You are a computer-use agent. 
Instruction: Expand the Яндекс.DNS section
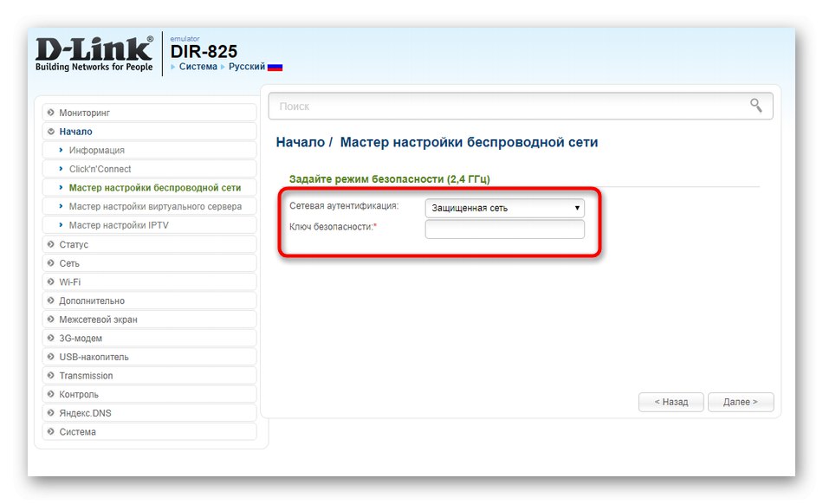point(150,413)
